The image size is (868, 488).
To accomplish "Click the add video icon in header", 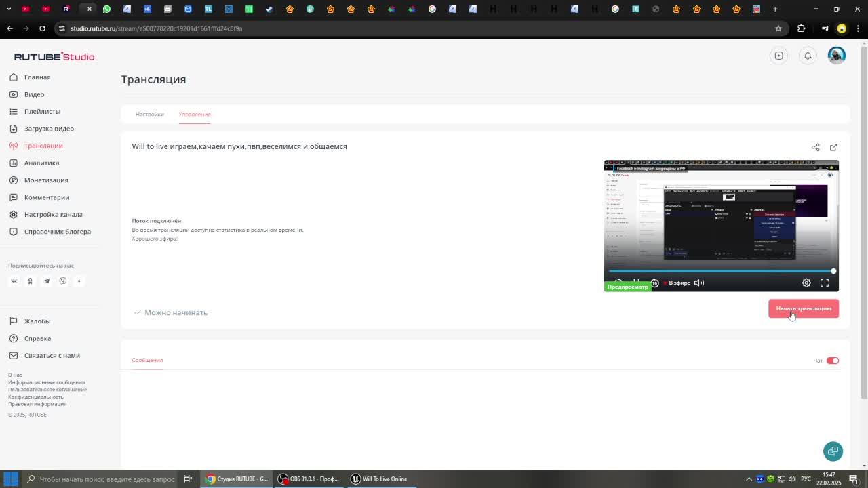I will (x=778, y=56).
